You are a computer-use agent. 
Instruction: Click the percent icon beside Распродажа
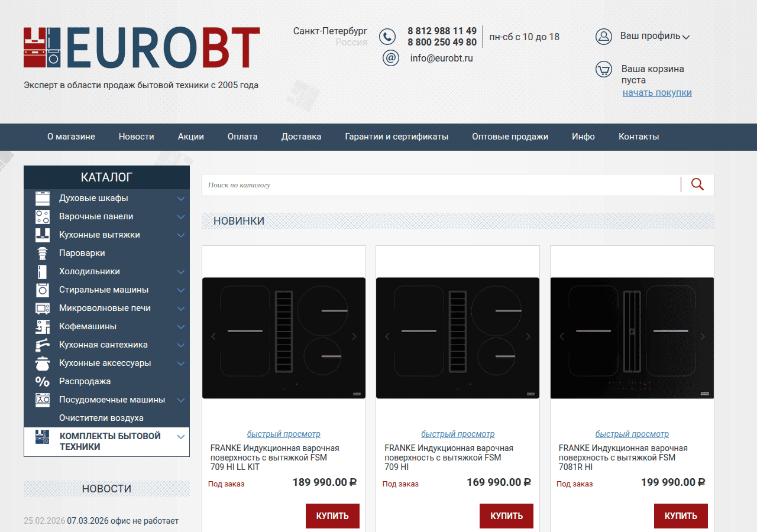click(43, 381)
